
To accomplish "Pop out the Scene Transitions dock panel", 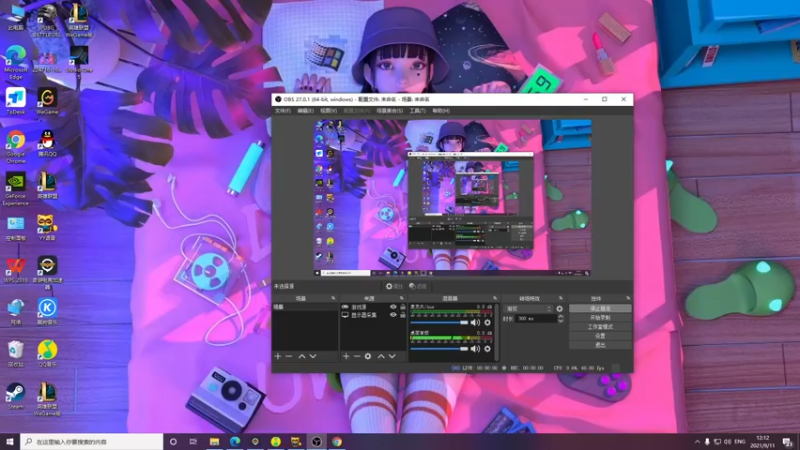I will pyautogui.click(x=561, y=298).
